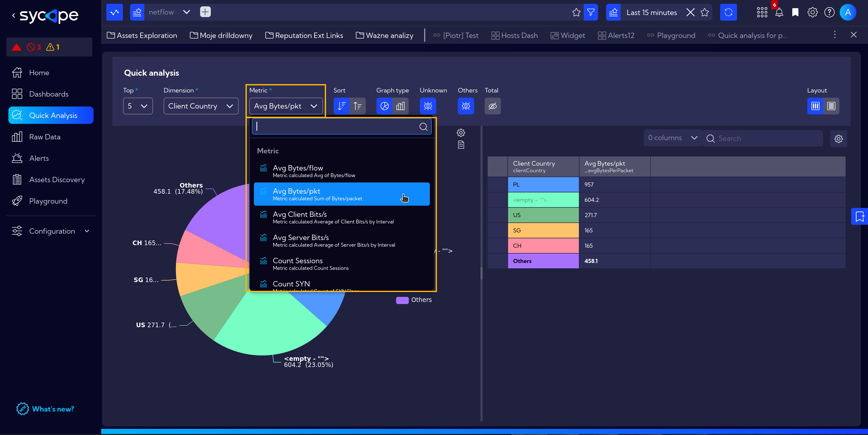
Task: Open the warning alerts count 1
Action: 53,47
